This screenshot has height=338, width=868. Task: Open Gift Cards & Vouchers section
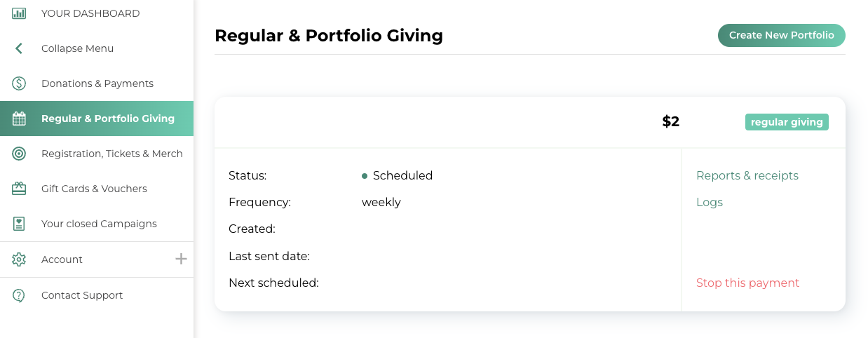[94, 189]
